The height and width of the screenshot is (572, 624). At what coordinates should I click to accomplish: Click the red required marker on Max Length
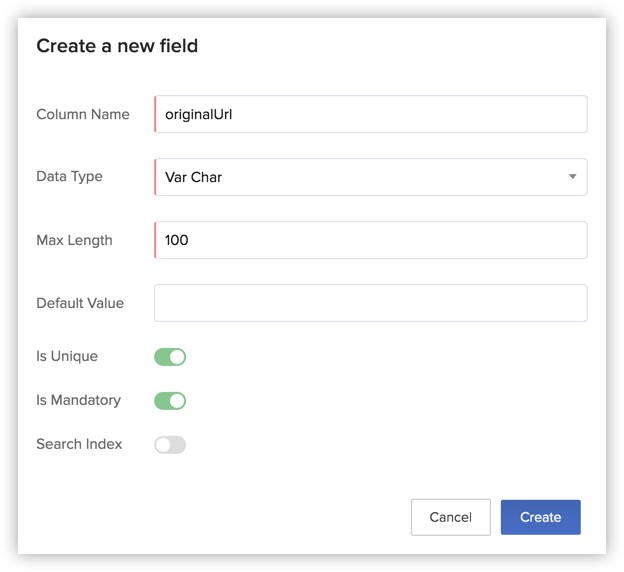coord(155,240)
